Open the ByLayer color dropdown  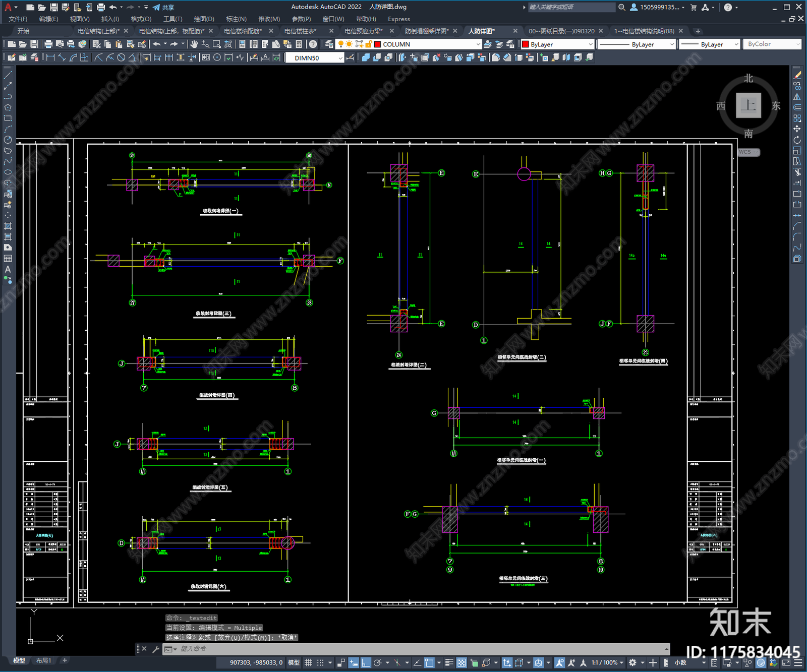(x=590, y=44)
